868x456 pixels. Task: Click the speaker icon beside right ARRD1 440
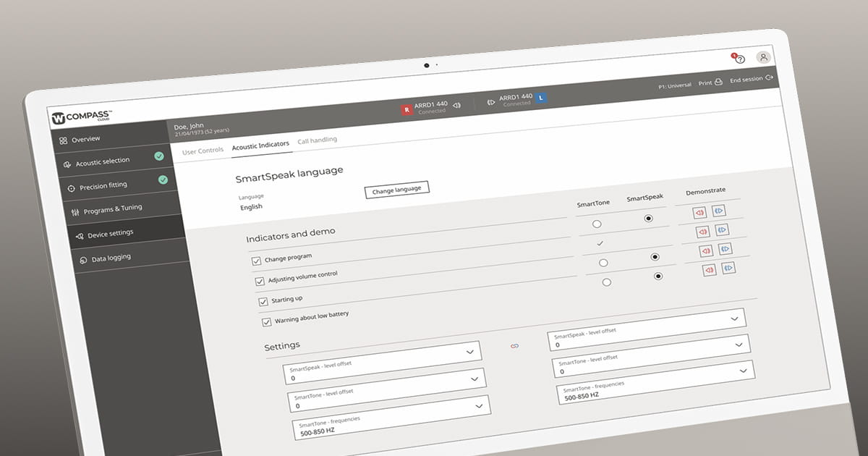[456, 106]
